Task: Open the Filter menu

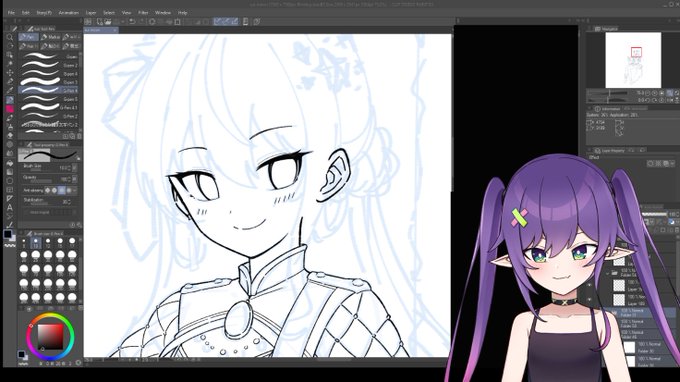Action: 143,13
